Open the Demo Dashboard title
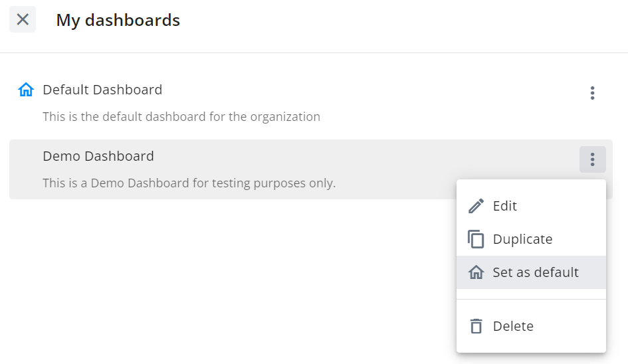The width and height of the screenshot is (628, 364). click(98, 156)
